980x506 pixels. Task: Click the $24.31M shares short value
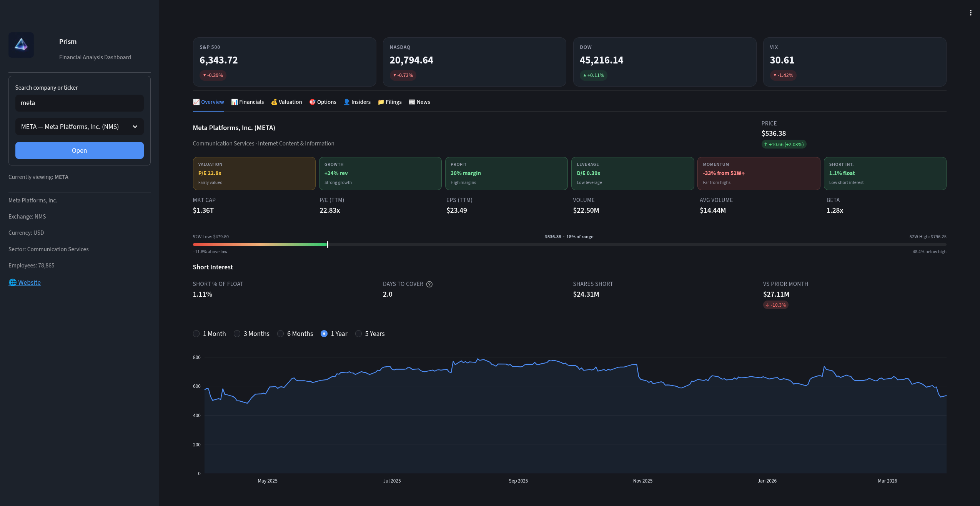(586, 294)
